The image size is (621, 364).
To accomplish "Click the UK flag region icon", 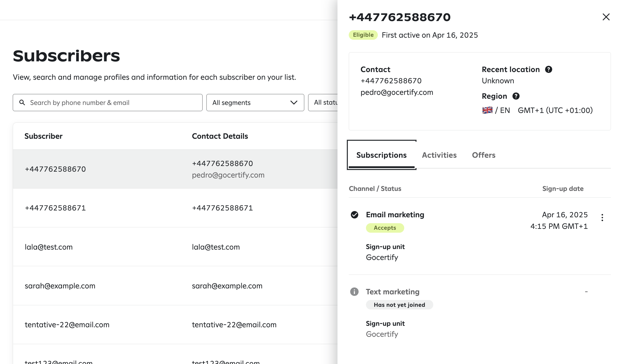I will (487, 110).
